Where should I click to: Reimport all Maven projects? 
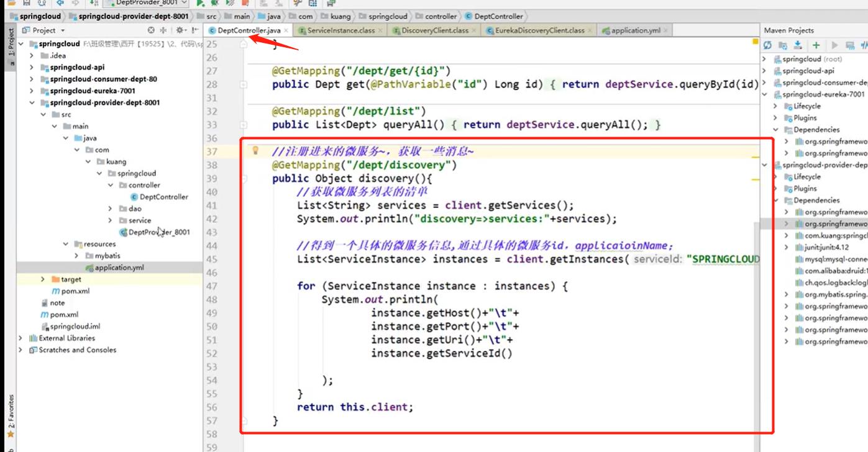click(x=768, y=45)
